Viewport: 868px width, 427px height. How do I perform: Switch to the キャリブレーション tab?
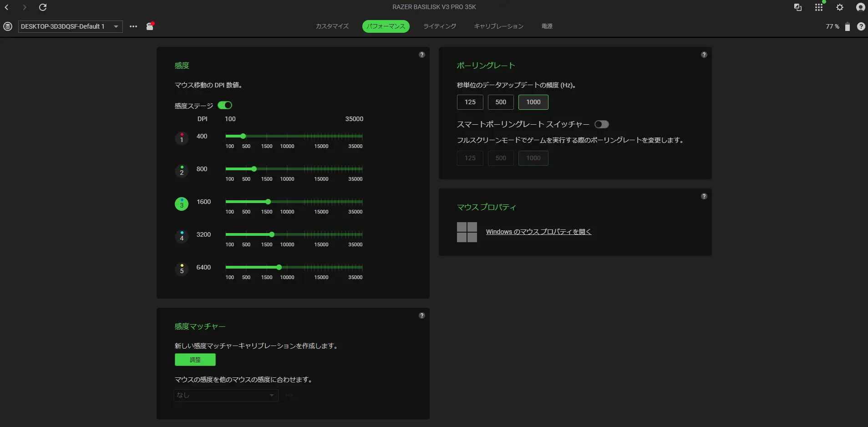[x=499, y=26]
